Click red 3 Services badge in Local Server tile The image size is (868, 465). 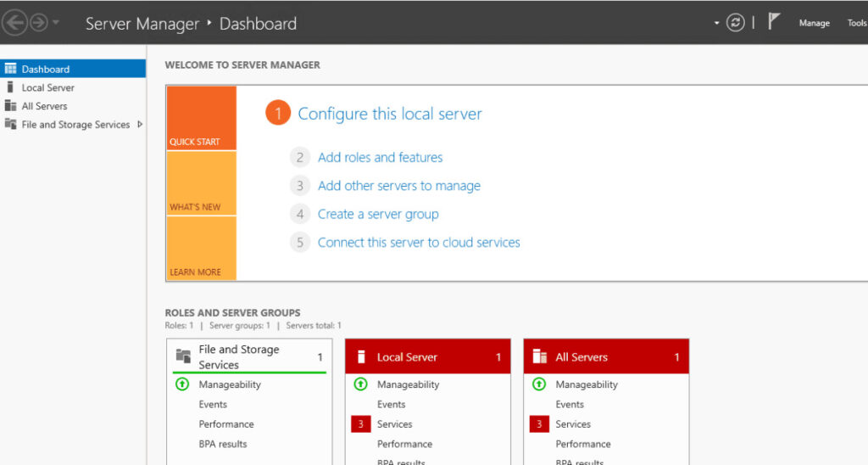point(360,424)
